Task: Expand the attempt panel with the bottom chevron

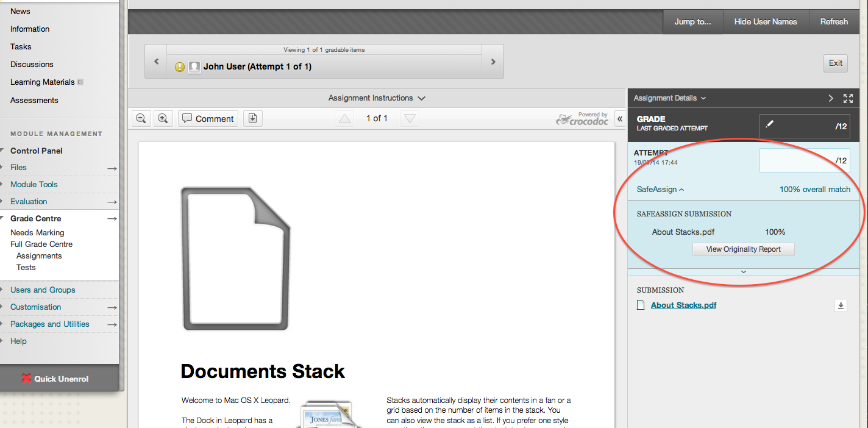Action: [743, 272]
